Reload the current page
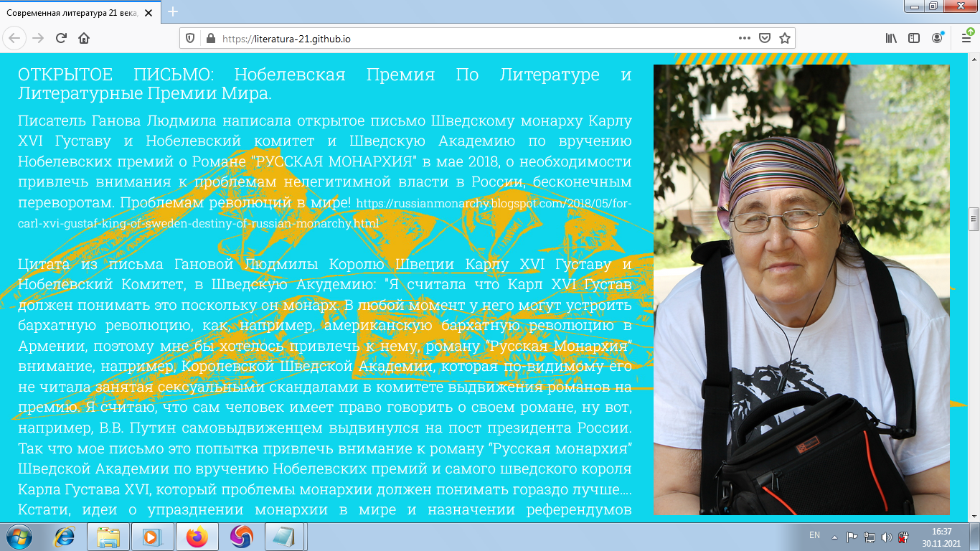Image resolution: width=980 pixels, height=551 pixels. point(61,38)
